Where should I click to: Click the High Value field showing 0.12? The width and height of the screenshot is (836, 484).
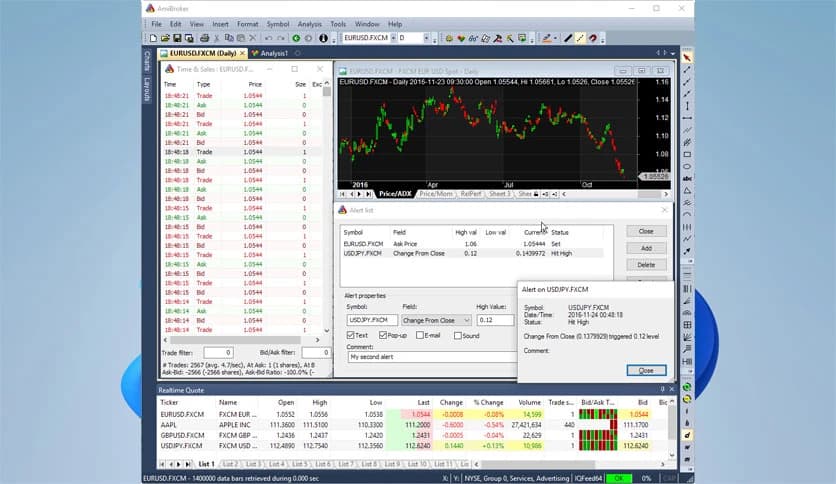(x=495, y=320)
